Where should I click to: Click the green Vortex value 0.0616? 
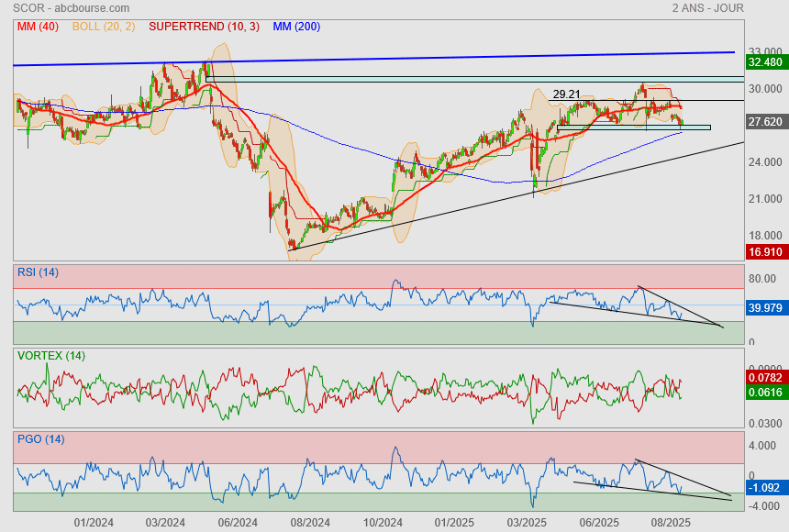765,392
